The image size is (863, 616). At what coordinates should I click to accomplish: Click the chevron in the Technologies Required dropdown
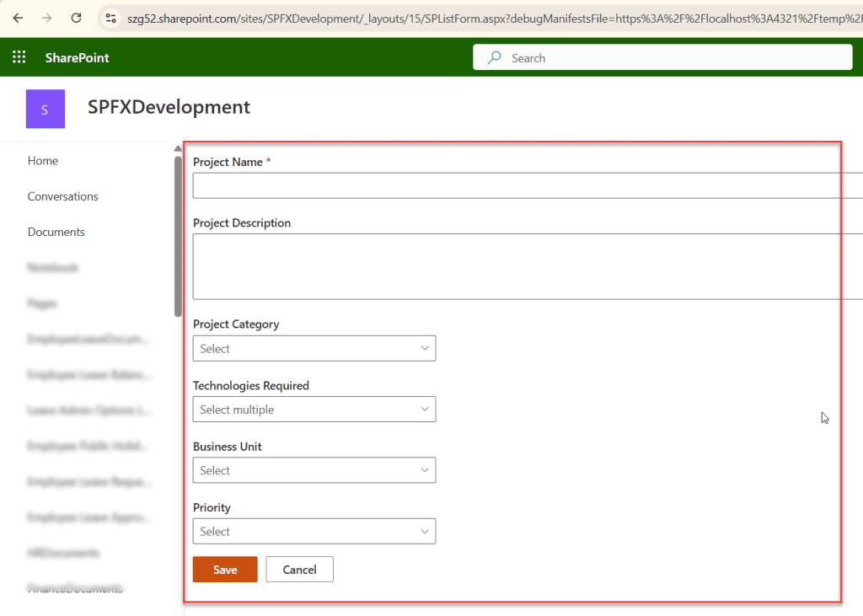(425, 410)
